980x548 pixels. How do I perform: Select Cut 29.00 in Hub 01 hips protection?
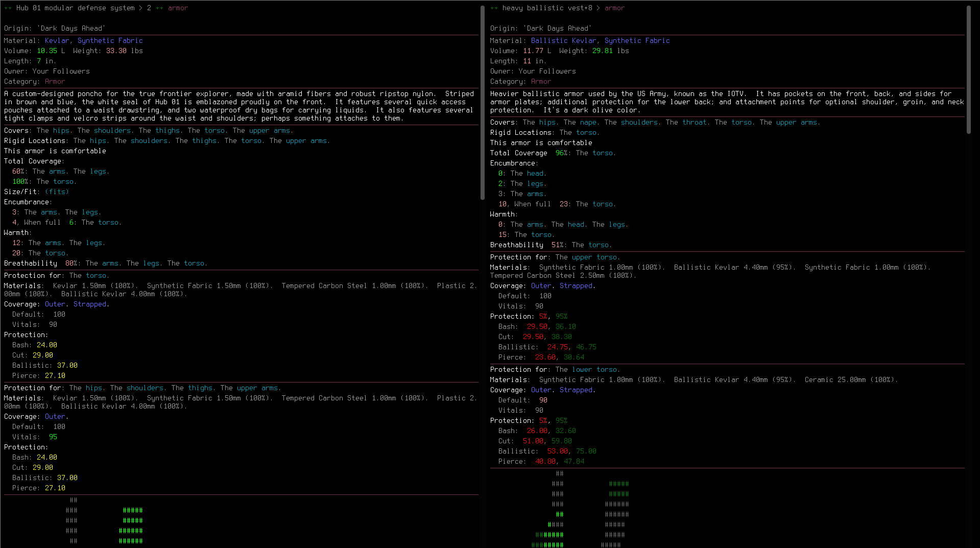tap(43, 468)
